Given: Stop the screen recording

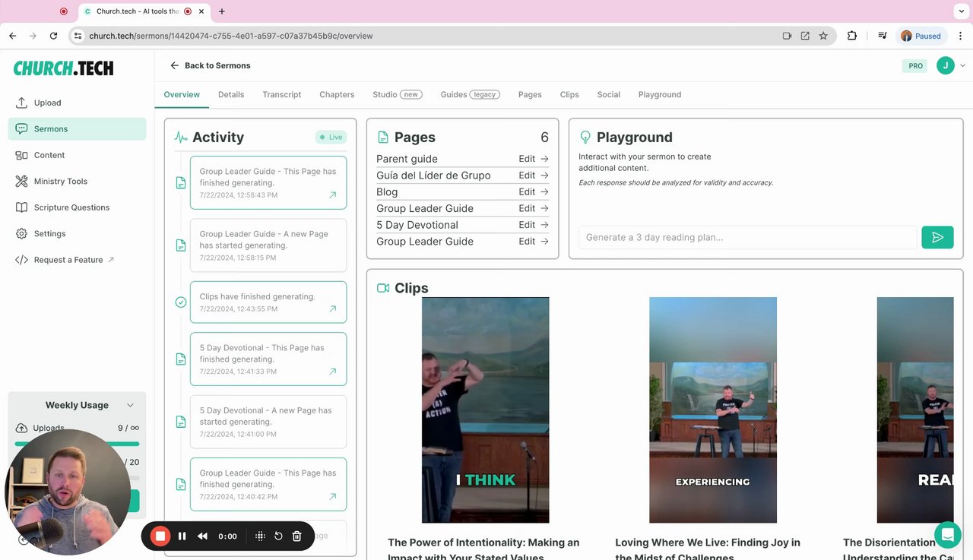Looking at the screenshot, I should coord(160,536).
